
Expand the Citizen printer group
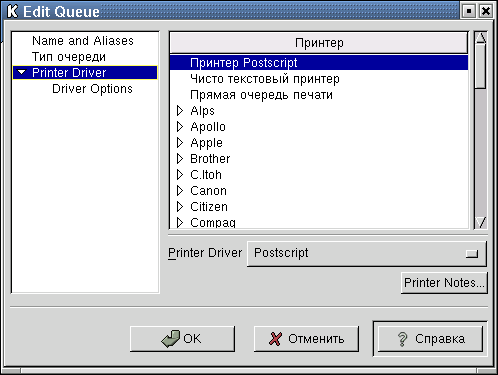tap(180, 207)
